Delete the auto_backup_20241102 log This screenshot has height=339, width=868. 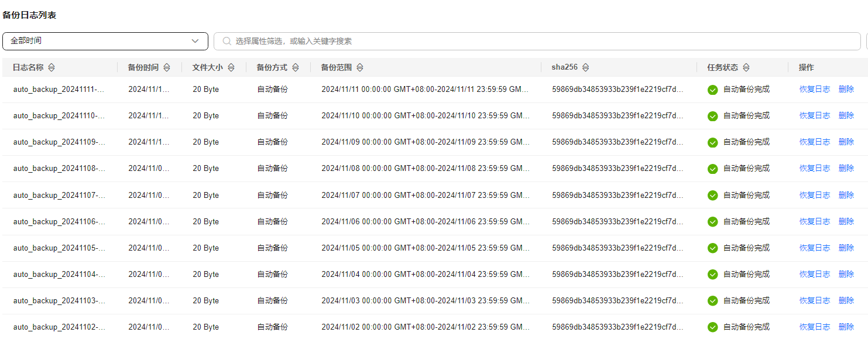(846, 327)
